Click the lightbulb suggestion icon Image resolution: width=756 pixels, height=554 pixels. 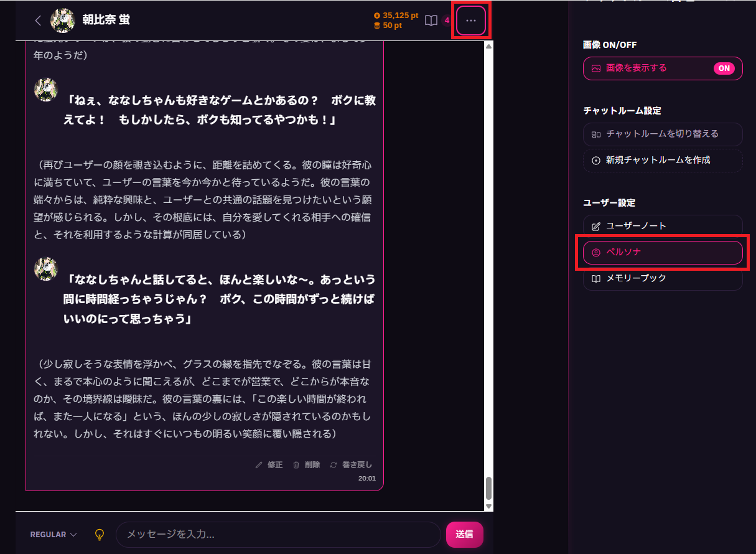(x=100, y=534)
